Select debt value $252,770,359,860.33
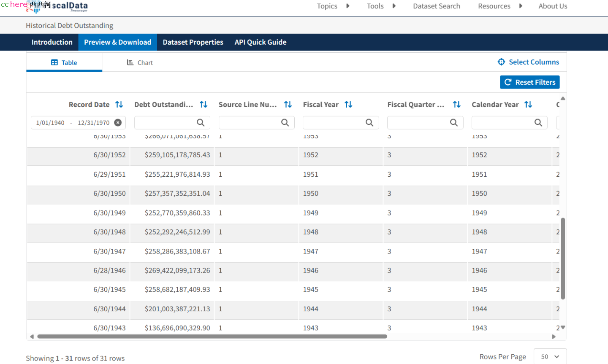 point(177,213)
